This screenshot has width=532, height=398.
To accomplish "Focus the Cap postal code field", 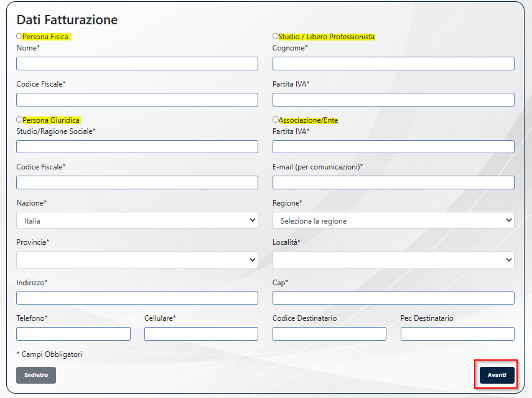I will click(393, 298).
